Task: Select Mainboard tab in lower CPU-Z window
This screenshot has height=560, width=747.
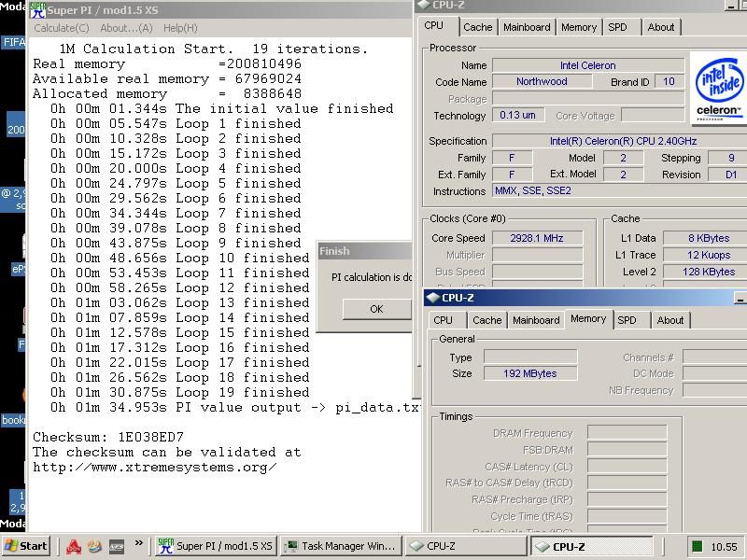Action: pos(536,320)
